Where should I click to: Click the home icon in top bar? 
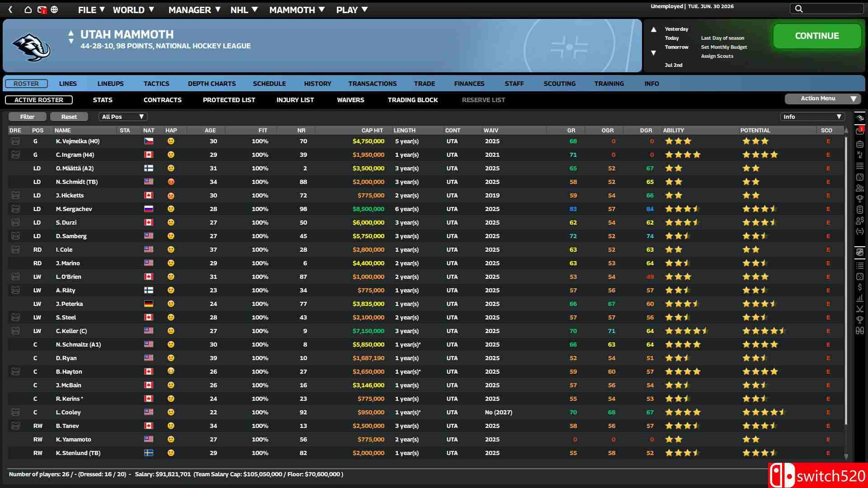pos(28,9)
